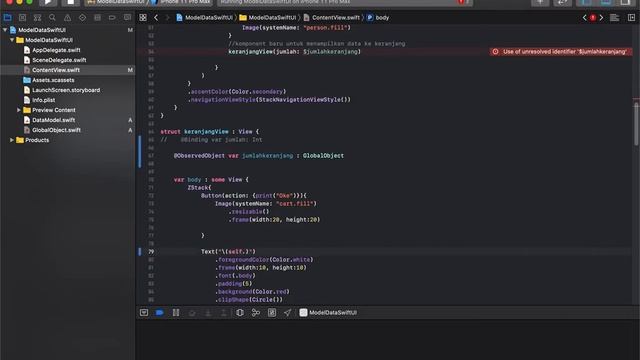Click body symbol in jump bar
The image size is (640, 360).
tap(378, 18)
